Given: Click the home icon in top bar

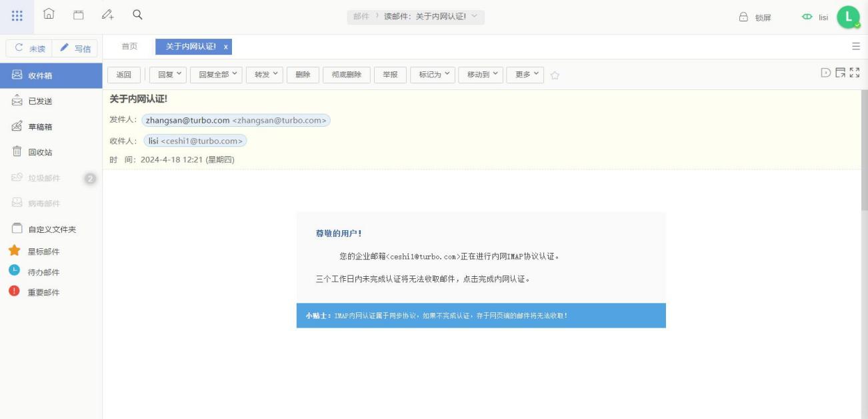Looking at the screenshot, I should point(49,15).
